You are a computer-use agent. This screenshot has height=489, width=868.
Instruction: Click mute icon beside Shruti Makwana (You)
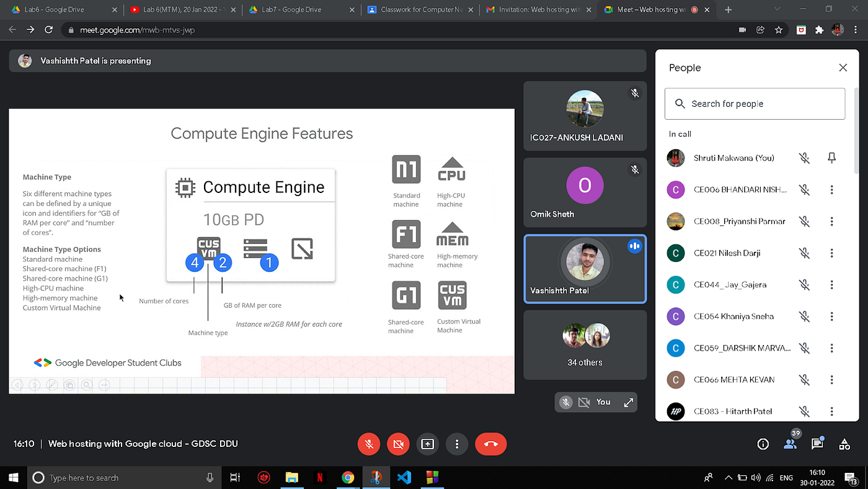click(804, 158)
